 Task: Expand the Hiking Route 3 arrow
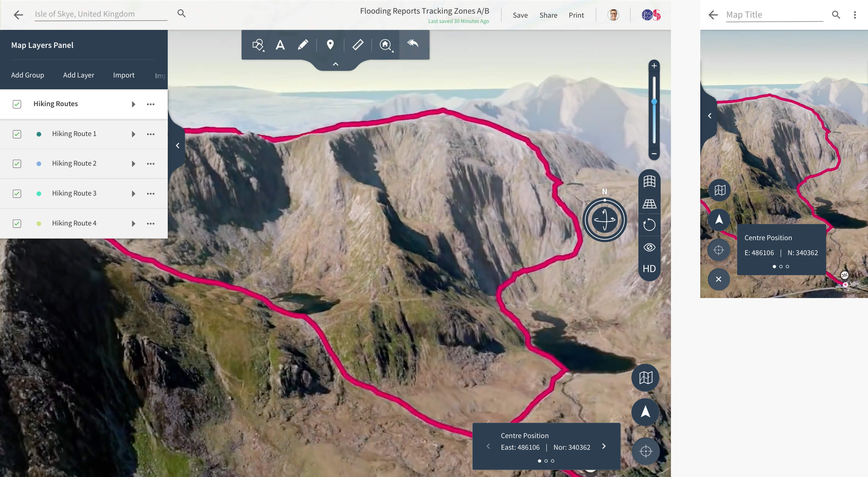click(x=133, y=193)
